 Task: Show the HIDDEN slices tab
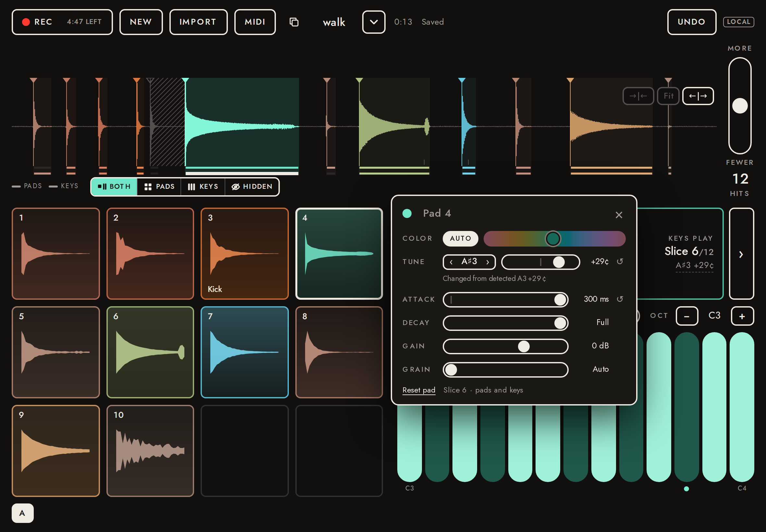coord(252,187)
